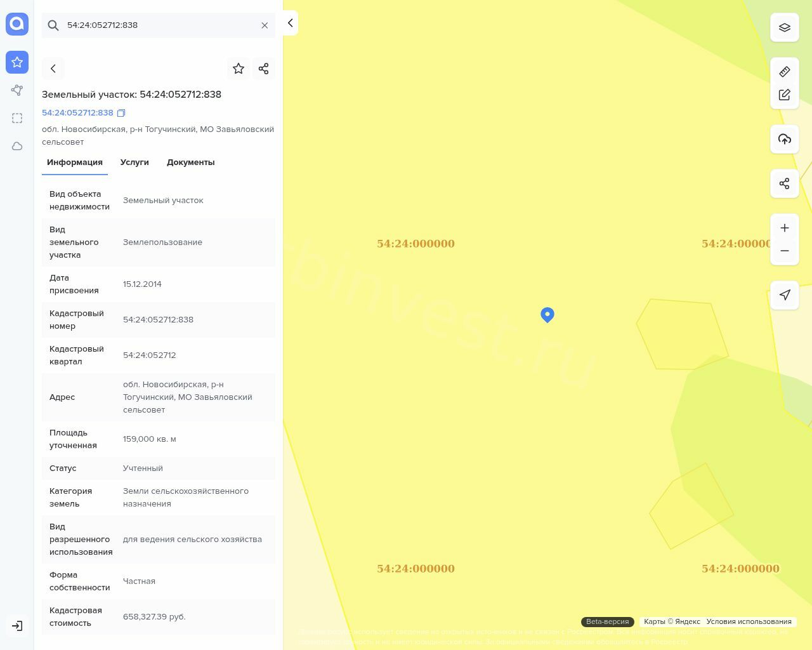Switch to the Услуги tab
Viewport: 812px width, 650px height.
(x=134, y=162)
